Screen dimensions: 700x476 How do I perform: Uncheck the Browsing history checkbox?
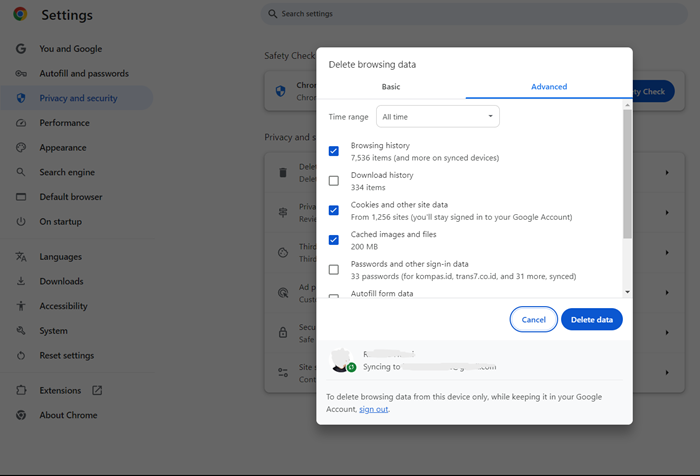click(333, 151)
